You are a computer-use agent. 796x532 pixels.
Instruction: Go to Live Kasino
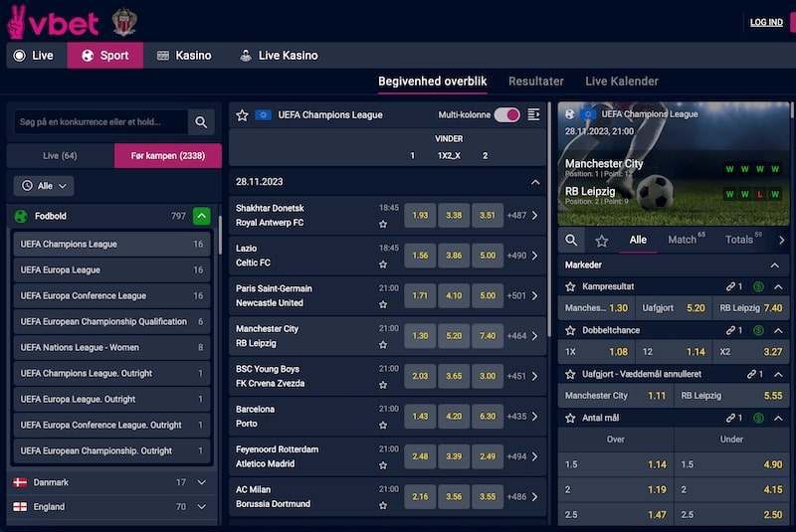pyautogui.click(x=279, y=56)
